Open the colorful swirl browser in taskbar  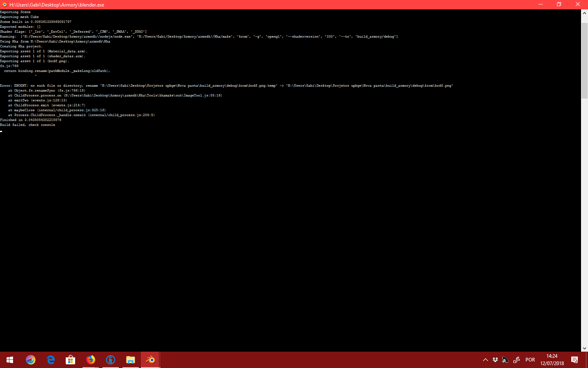[31, 360]
